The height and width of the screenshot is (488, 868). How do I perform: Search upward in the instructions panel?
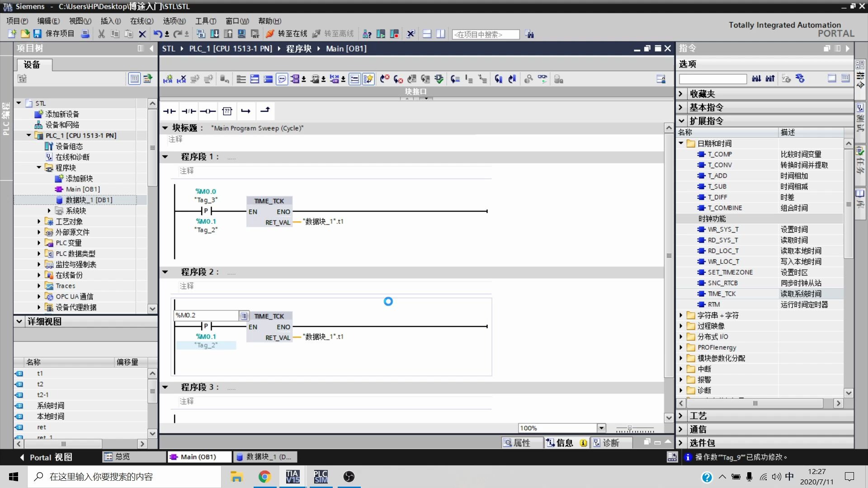[770, 79]
